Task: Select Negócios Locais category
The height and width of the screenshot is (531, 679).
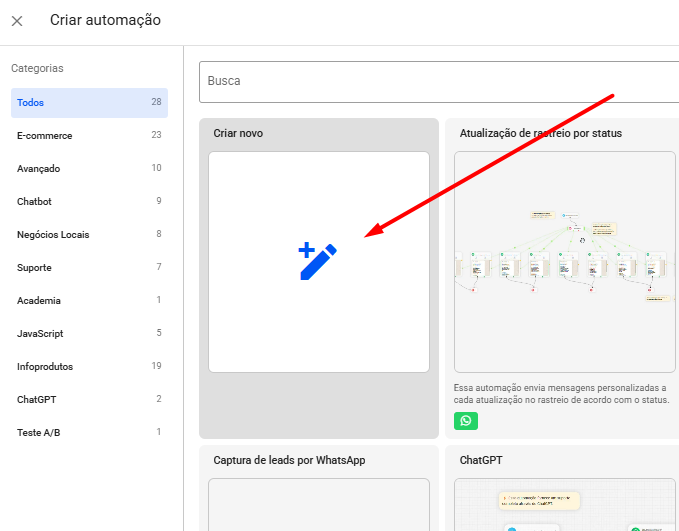Action: point(89,235)
